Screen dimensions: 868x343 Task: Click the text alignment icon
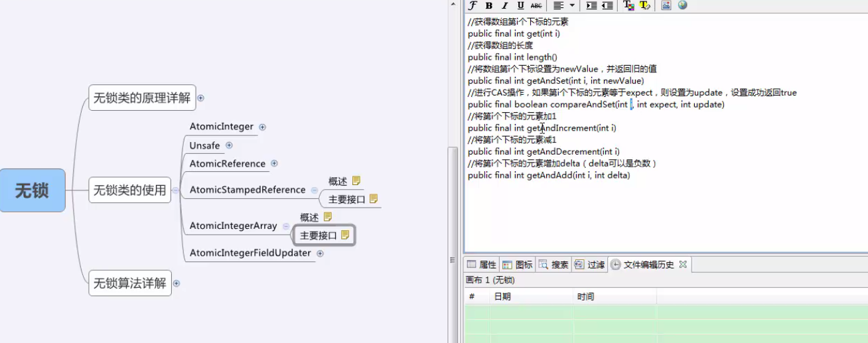pos(559,5)
